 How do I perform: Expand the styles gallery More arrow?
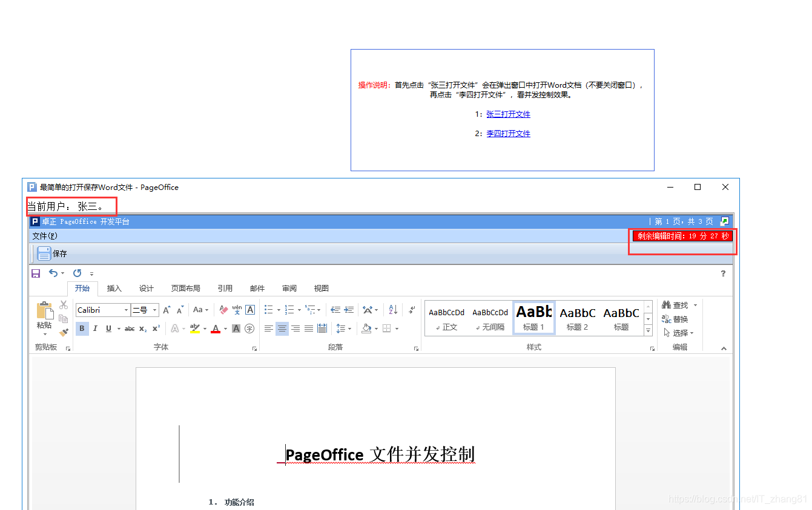[648, 330]
